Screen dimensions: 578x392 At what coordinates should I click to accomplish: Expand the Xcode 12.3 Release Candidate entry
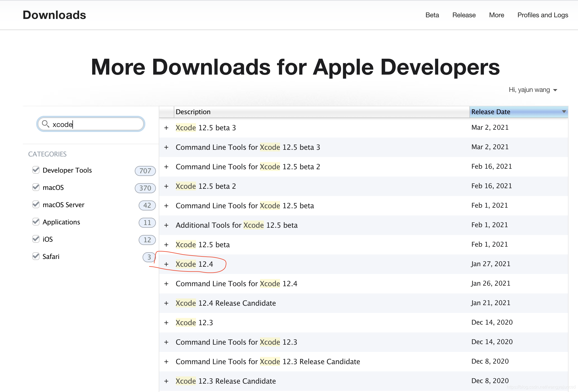point(166,381)
